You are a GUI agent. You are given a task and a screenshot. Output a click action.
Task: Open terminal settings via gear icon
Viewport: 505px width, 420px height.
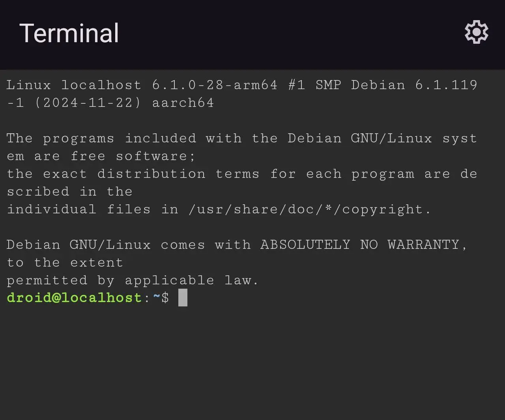click(x=476, y=32)
